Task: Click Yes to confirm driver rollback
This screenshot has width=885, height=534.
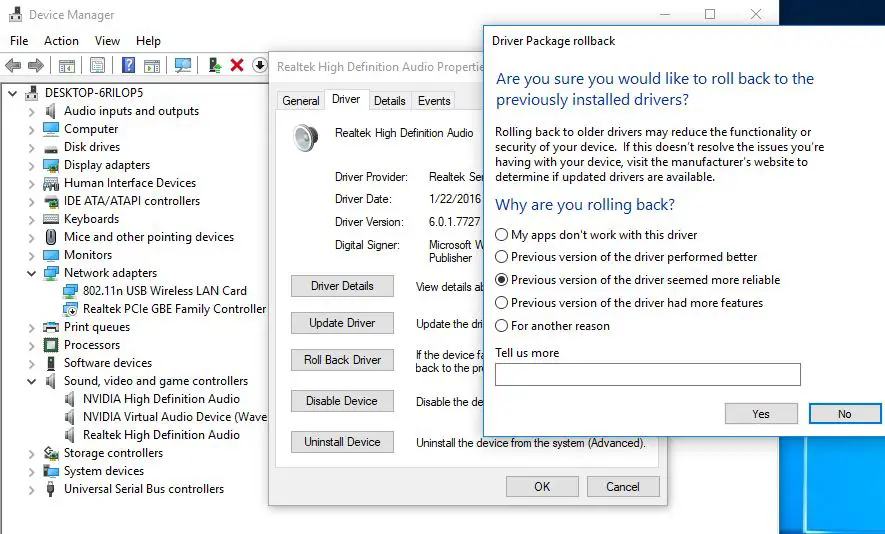Action: point(761,414)
